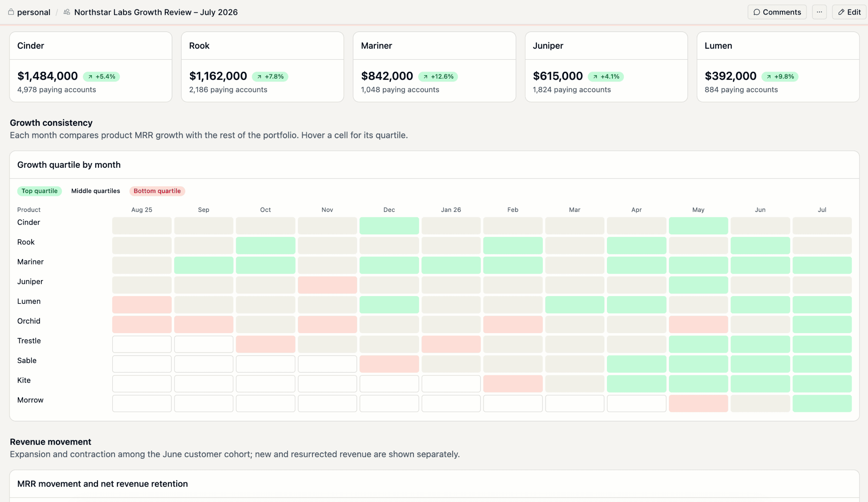Image resolution: width=868 pixels, height=502 pixels.
Task: Click '1,048 paying accounts' text
Action: pos(400,90)
